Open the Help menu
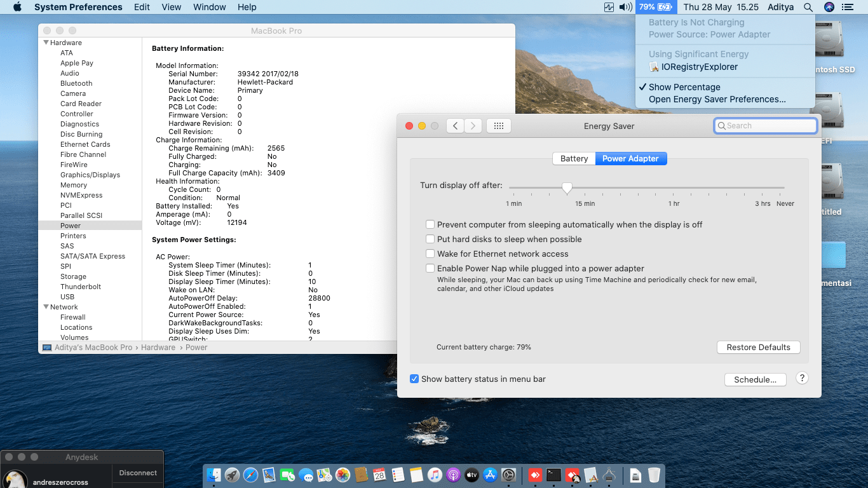The height and width of the screenshot is (488, 868). [247, 7]
